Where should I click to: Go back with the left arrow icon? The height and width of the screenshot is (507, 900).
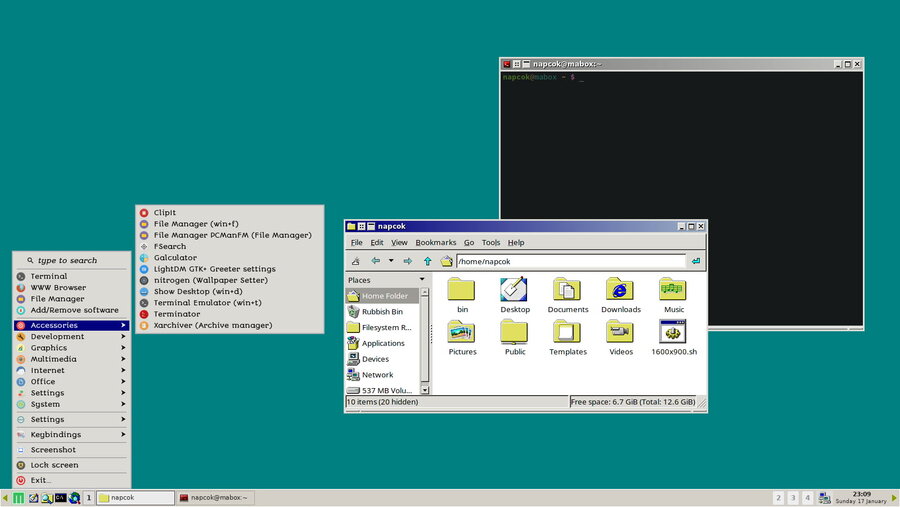coord(375,261)
